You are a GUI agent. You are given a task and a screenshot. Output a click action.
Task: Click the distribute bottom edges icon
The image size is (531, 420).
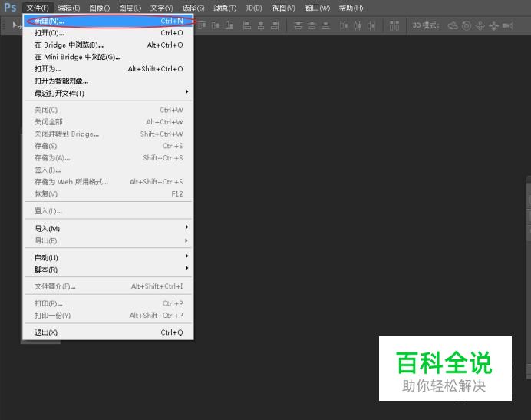[x=325, y=25]
